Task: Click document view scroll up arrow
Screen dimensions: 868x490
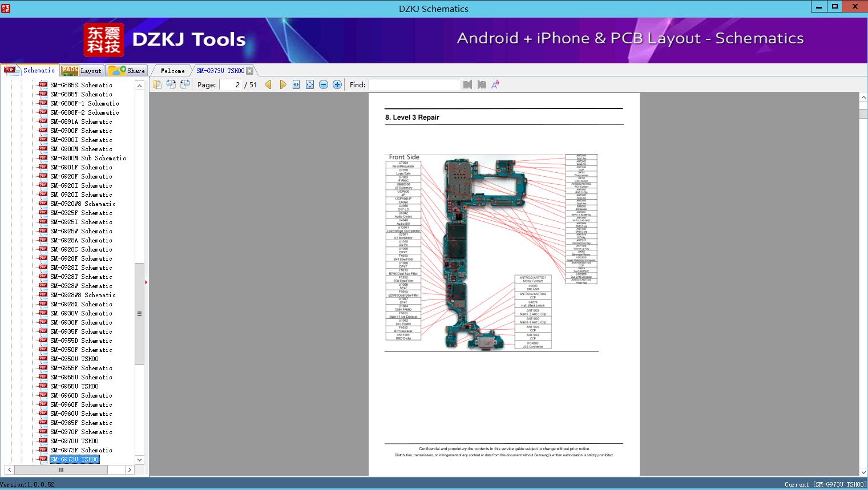Action: [863, 98]
